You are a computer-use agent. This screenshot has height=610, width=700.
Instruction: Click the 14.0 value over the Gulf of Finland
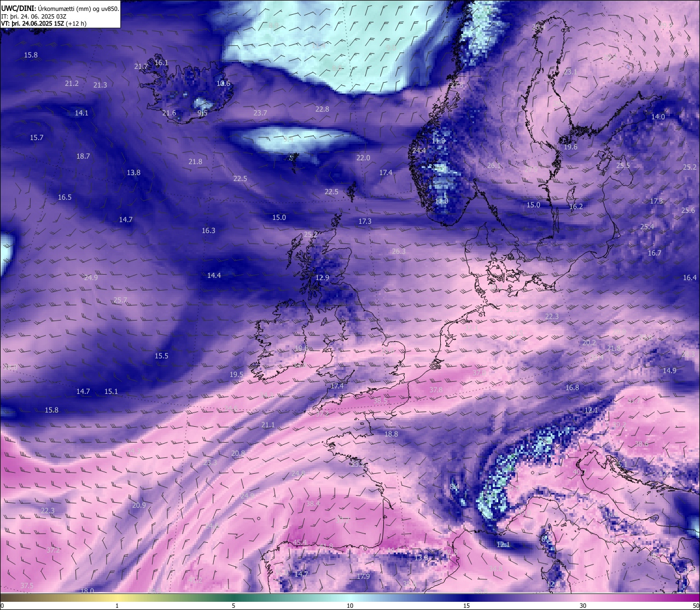click(x=658, y=117)
